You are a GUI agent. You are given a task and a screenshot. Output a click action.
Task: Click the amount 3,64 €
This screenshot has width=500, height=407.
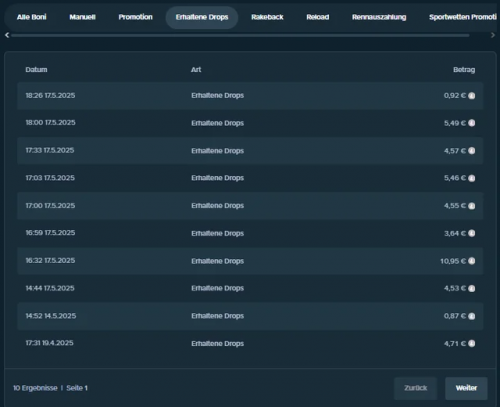(455, 233)
